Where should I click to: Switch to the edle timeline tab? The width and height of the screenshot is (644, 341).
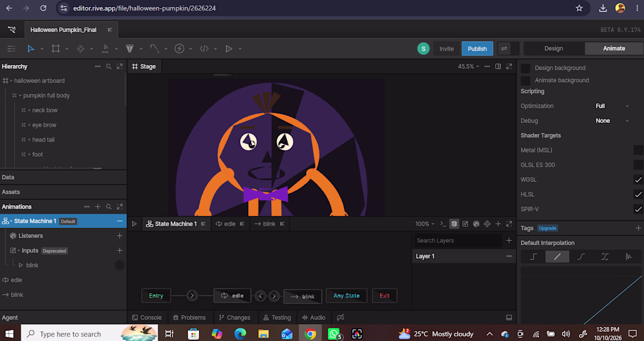(x=229, y=224)
